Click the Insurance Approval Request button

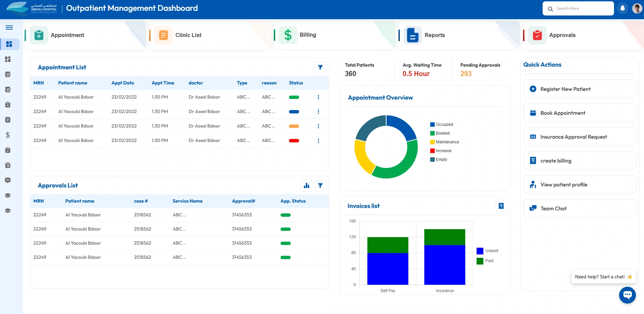(x=579, y=137)
